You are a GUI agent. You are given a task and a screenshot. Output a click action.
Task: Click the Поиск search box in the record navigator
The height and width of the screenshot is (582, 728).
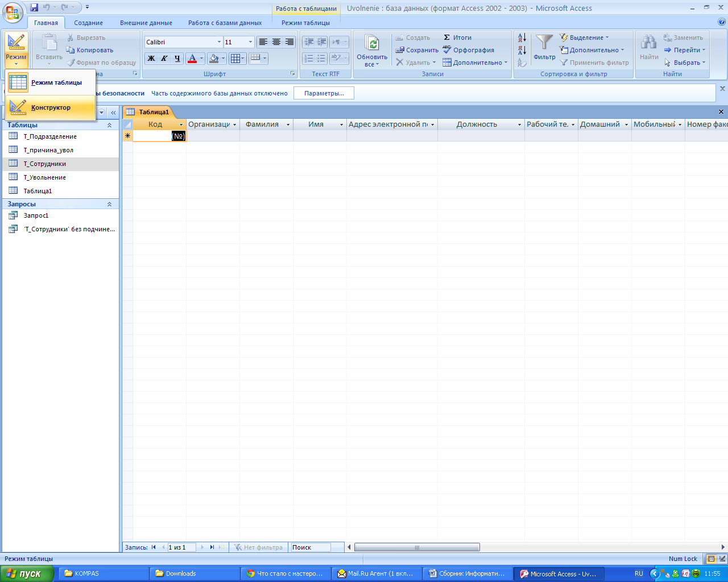(x=310, y=547)
